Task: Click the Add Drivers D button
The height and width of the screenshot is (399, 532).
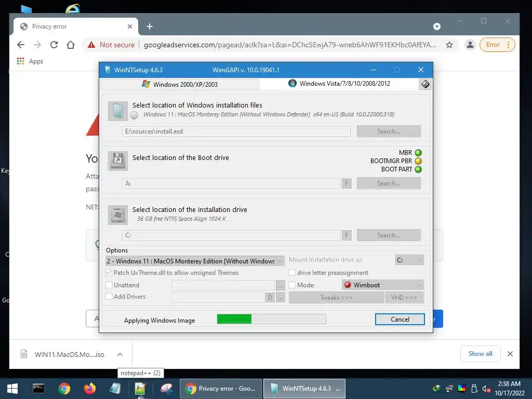Action: tap(270, 298)
